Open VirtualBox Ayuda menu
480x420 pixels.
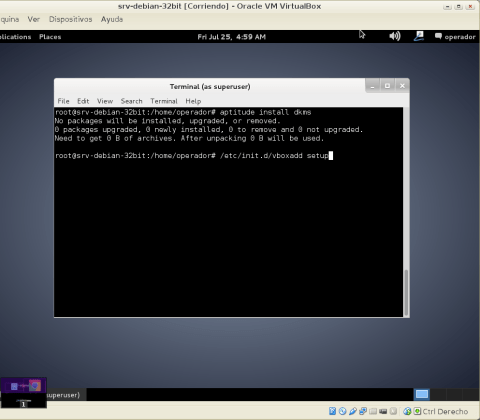tap(112, 19)
